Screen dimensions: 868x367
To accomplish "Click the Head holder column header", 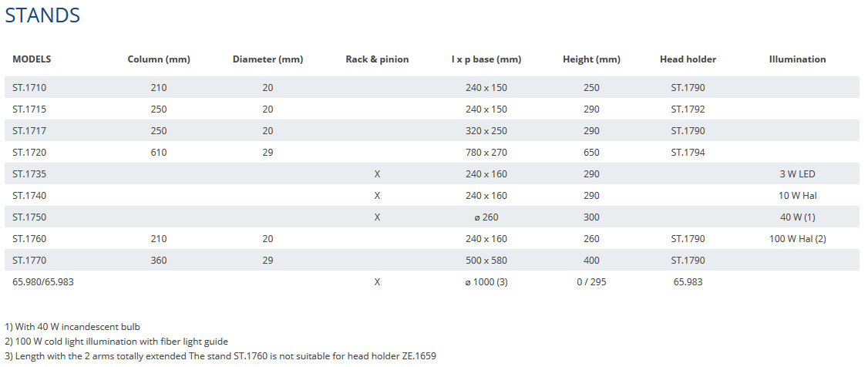I will click(x=688, y=59).
